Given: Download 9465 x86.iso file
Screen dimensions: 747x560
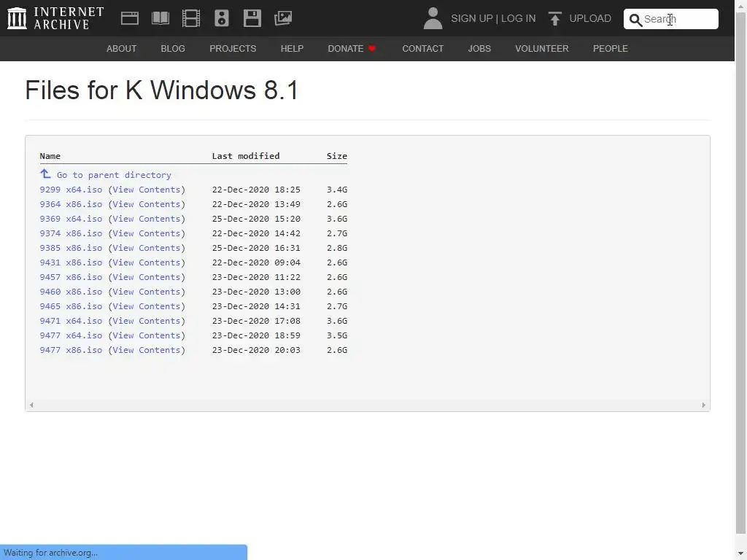Looking at the screenshot, I should point(71,307).
